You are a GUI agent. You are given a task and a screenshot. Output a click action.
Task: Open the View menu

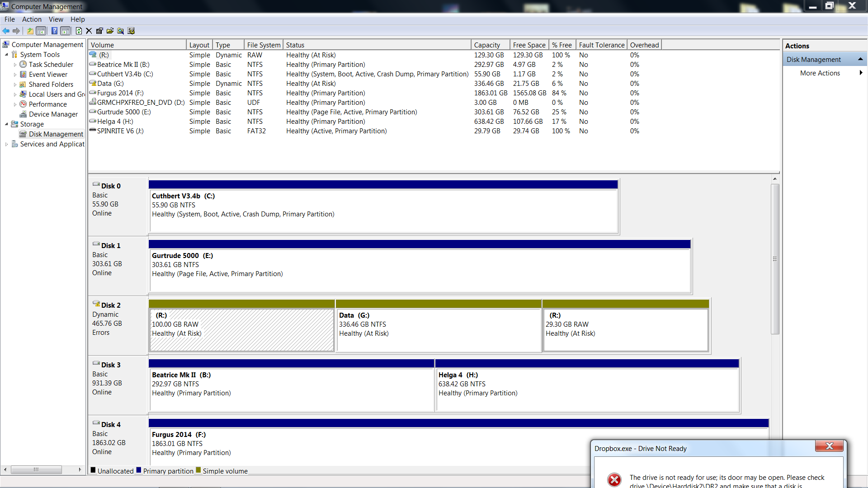pyautogui.click(x=56, y=19)
